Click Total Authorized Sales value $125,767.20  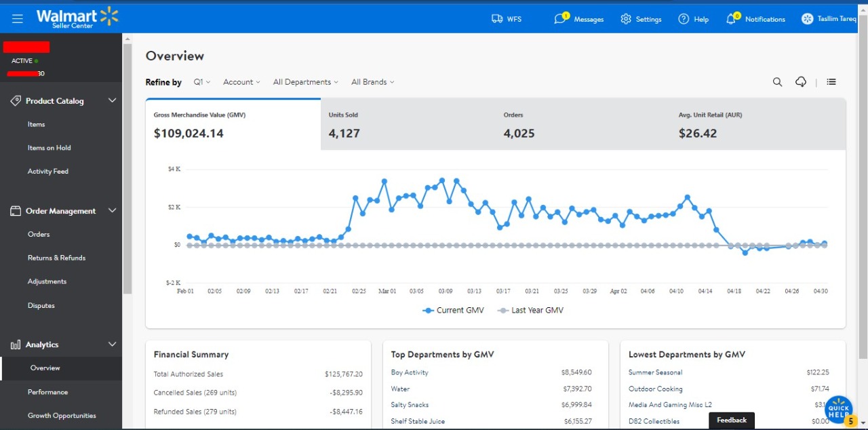[343, 374]
